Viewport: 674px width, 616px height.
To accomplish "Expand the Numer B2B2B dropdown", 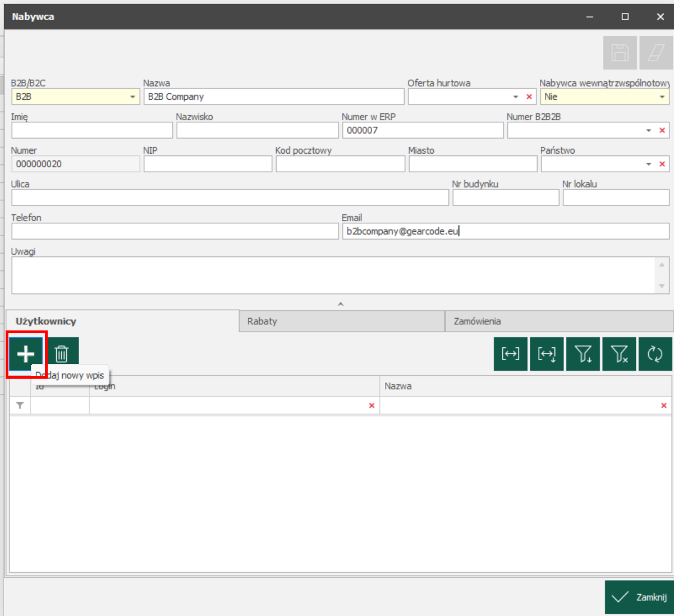I will [x=648, y=131].
